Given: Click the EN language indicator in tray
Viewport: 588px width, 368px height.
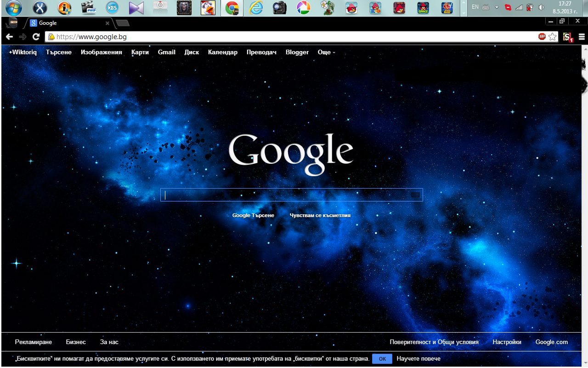Looking at the screenshot, I should tap(475, 7).
